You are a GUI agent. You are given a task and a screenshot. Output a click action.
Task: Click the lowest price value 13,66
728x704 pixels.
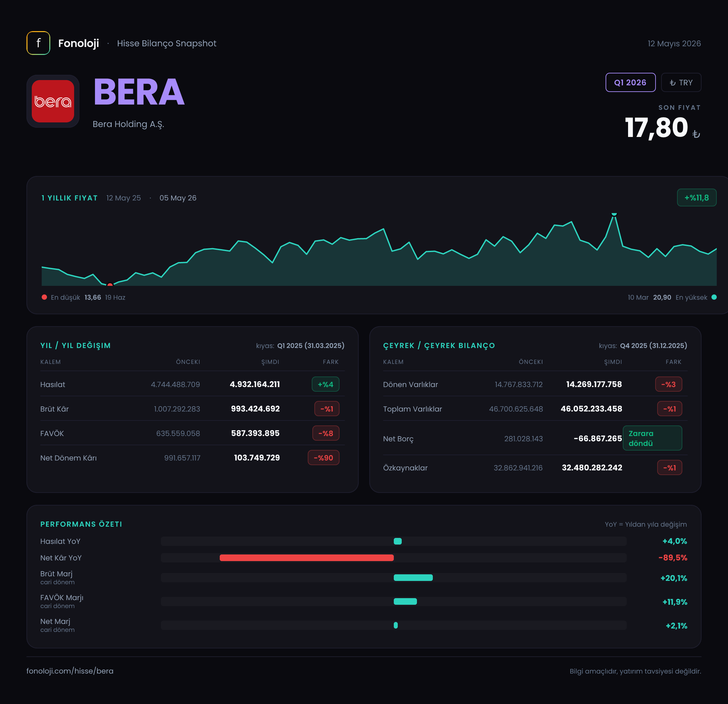(x=92, y=297)
